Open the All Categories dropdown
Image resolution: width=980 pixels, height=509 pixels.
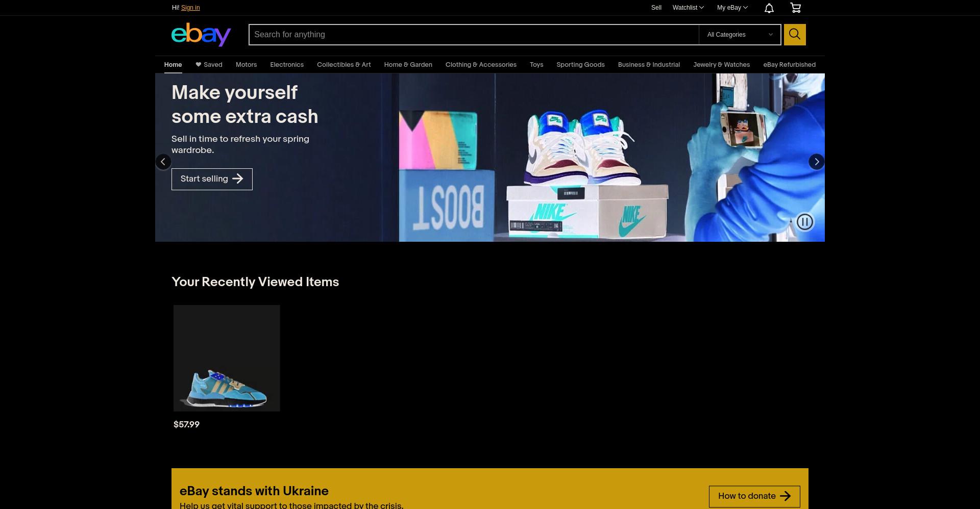pos(740,35)
